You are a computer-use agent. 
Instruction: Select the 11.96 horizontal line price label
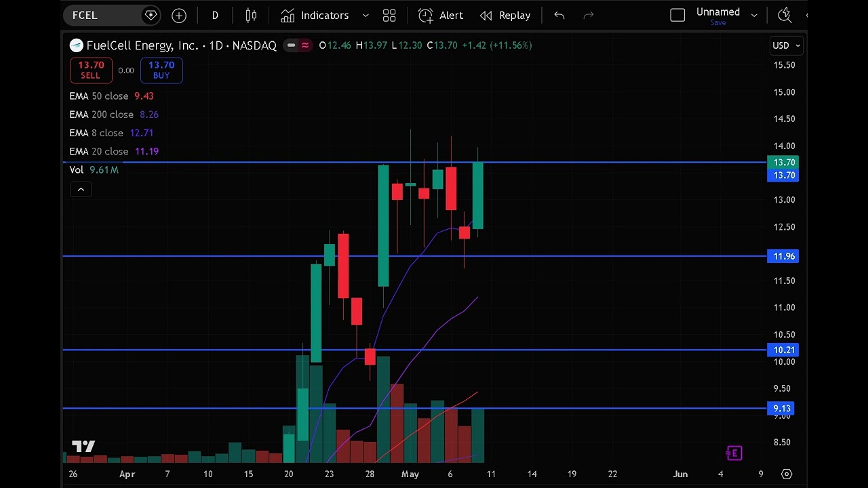click(784, 256)
